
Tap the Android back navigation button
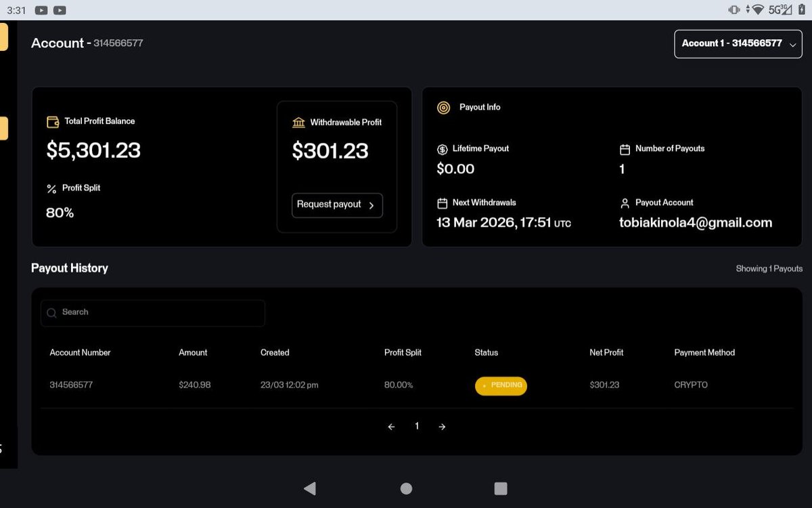coord(310,488)
